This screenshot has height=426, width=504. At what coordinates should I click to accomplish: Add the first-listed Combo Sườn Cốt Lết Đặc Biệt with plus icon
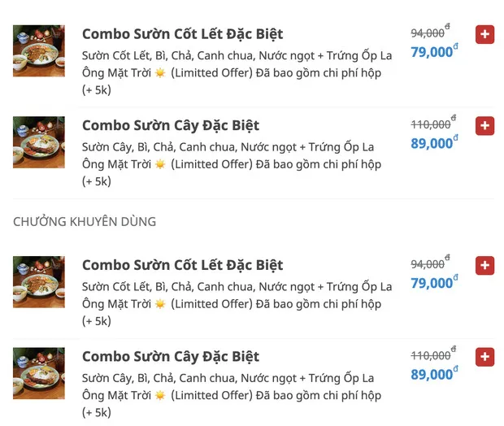[484, 34]
